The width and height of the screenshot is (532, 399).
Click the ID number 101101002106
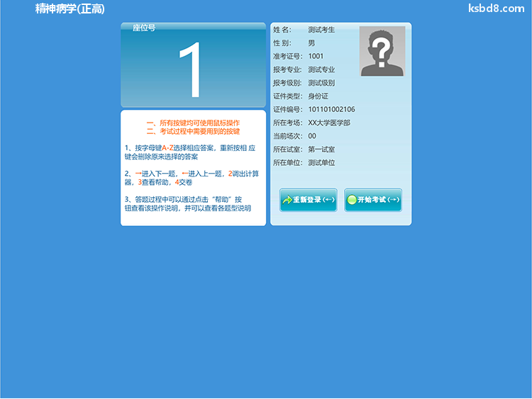pos(331,110)
